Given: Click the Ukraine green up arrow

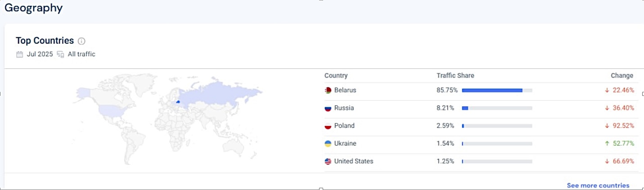Looking at the screenshot, I should click(607, 144).
